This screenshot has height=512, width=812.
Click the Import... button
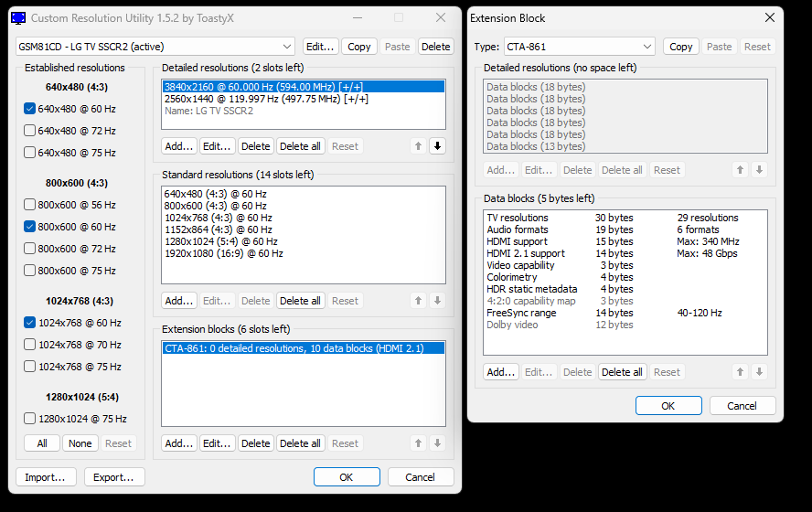pyautogui.click(x=46, y=477)
